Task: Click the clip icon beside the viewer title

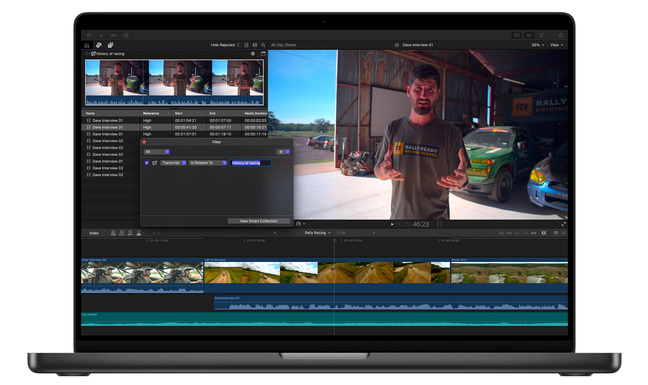Action: (397, 45)
